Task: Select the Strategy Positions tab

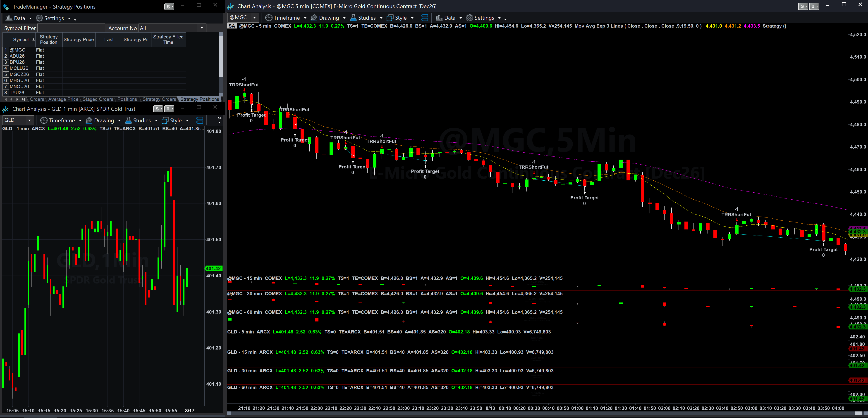Action: 199,99
